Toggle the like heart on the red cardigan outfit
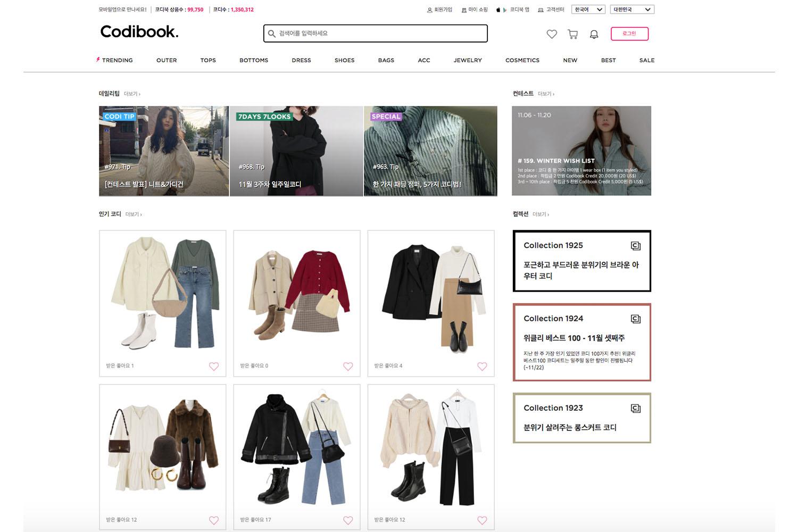This screenshot has width=798, height=532. (348, 367)
